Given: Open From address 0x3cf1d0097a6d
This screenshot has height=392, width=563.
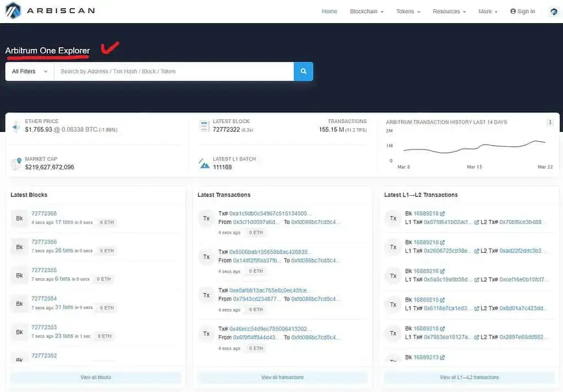Looking at the screenshot, I should click(x=256, y=222).
